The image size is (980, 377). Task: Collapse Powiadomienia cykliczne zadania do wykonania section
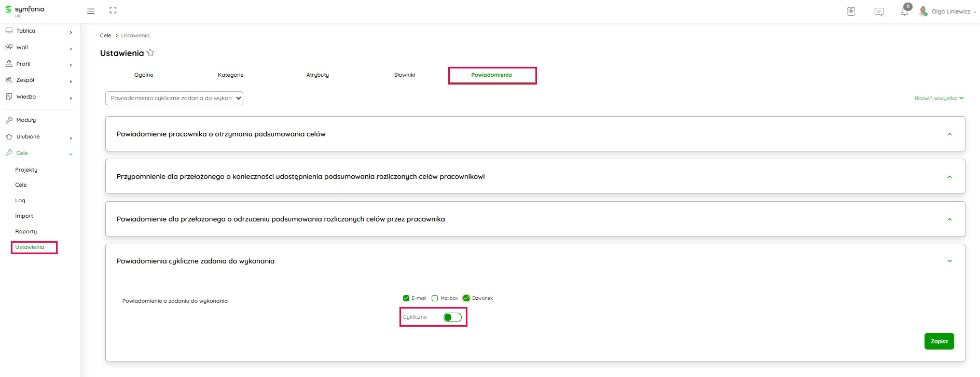click(949, 261)
